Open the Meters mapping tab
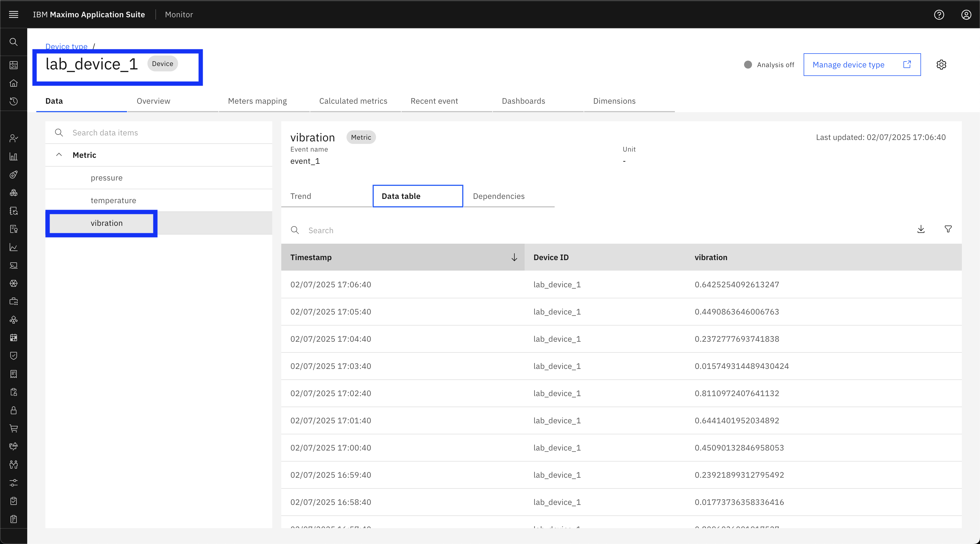 pos(264,101)
